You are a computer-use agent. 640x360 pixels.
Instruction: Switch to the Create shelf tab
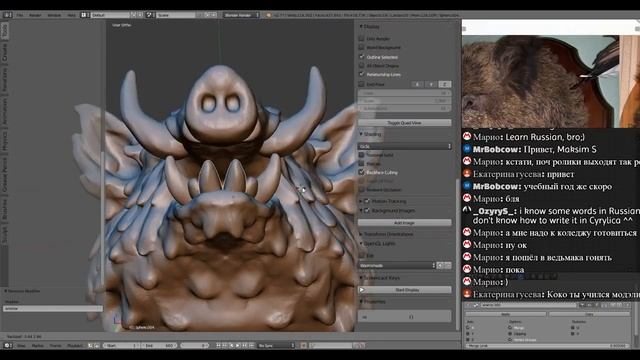click(4, 53)
